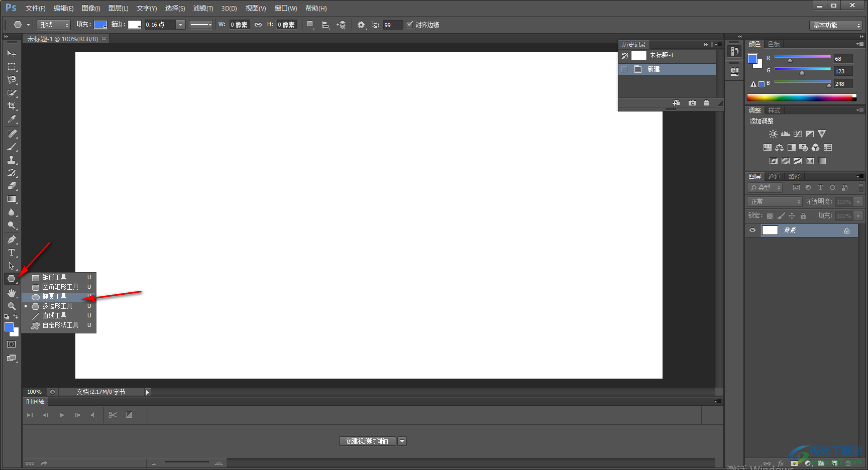Choose the Rounded Rectangle Tool from the flyout
This screenshot has height=470, width=868.
59,287
